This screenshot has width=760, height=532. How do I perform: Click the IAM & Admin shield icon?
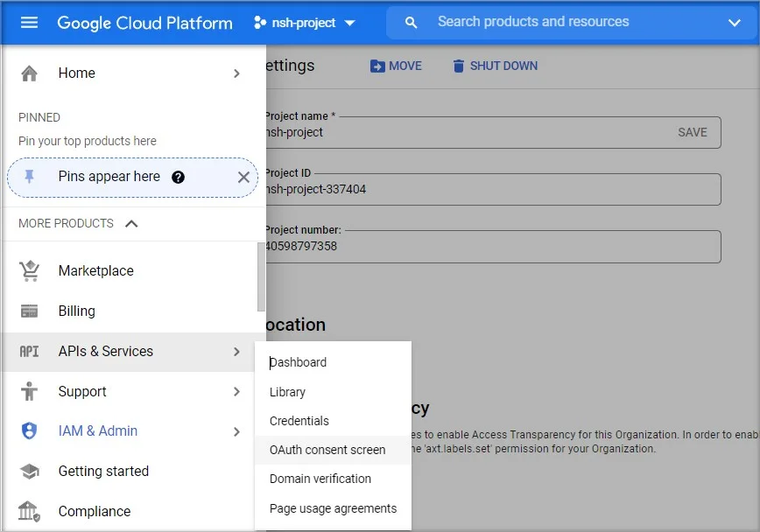point(29,431)
